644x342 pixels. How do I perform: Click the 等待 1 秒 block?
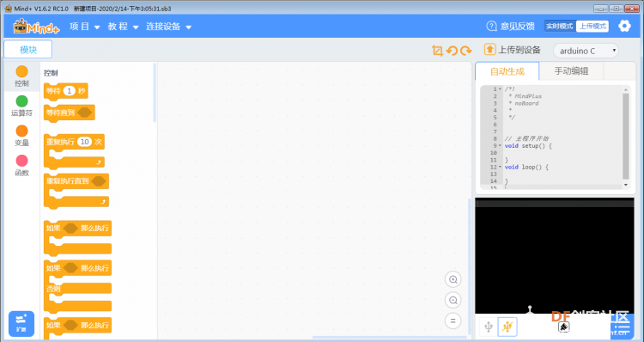click(x=66, y=91)
